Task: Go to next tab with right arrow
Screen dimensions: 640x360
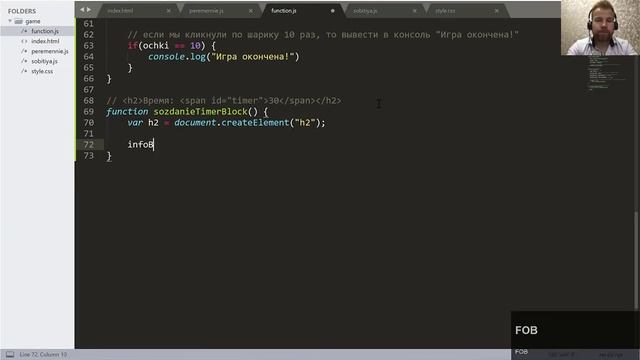Action: point(89,9)
